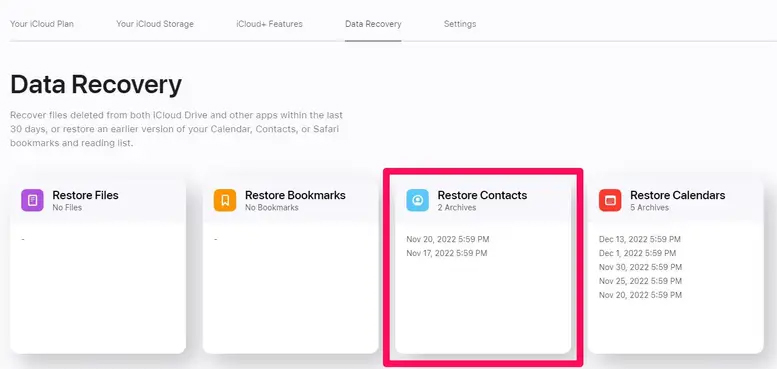This screenshot has height=369, width=777.
Task: Select calendar archive Nov 20, 2022 5:59 PM
Action: pyautogui.click(x=640, y=295)
